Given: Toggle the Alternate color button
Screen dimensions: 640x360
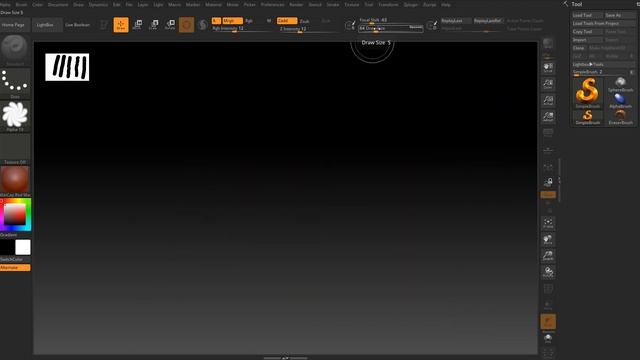Looking at the screenshot, I should [15, 268].
